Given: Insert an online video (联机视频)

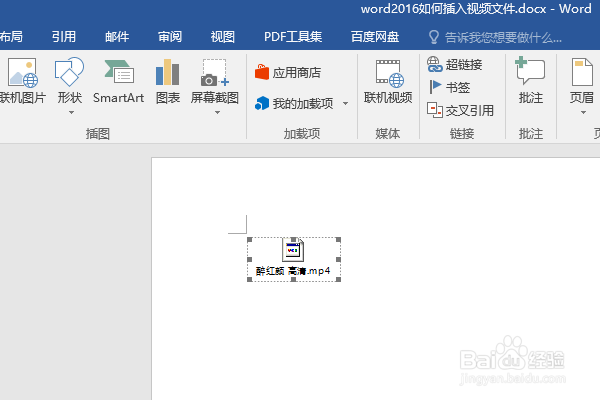Looking at the screenshot, I should tap(388, 81).
